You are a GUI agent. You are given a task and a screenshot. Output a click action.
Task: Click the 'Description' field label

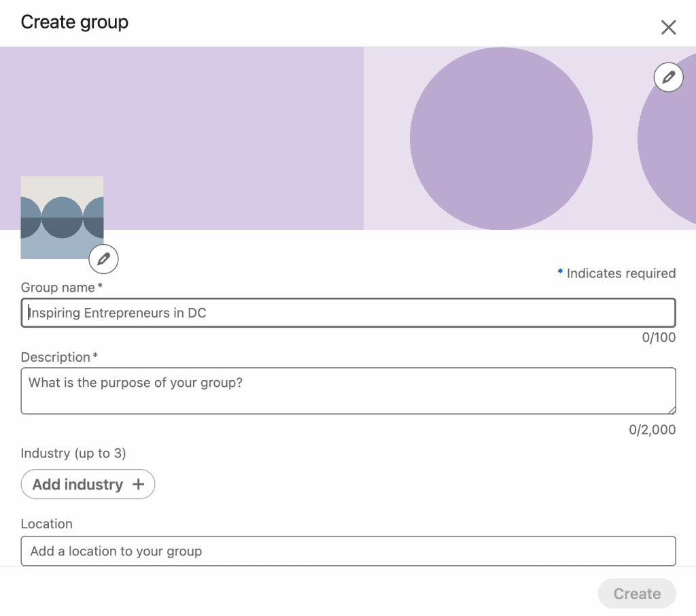(x=59, y=357)
